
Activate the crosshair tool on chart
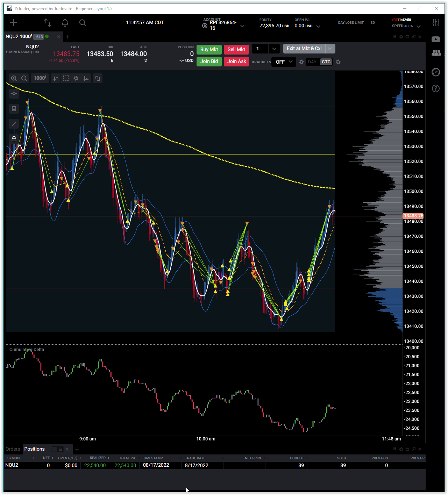[14, 94]
